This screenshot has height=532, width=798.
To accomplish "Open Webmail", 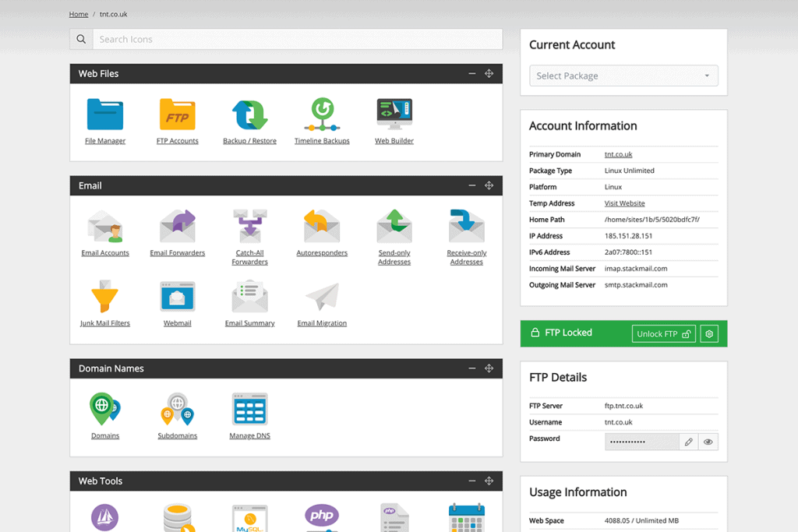I will tap(177, 298).
